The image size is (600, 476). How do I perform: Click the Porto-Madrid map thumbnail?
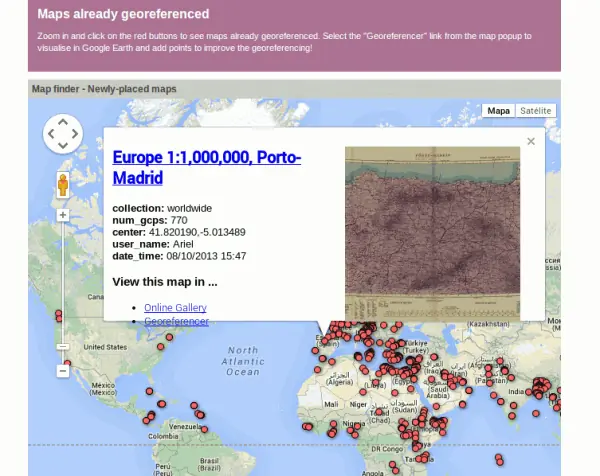click(x=432, y=233)
